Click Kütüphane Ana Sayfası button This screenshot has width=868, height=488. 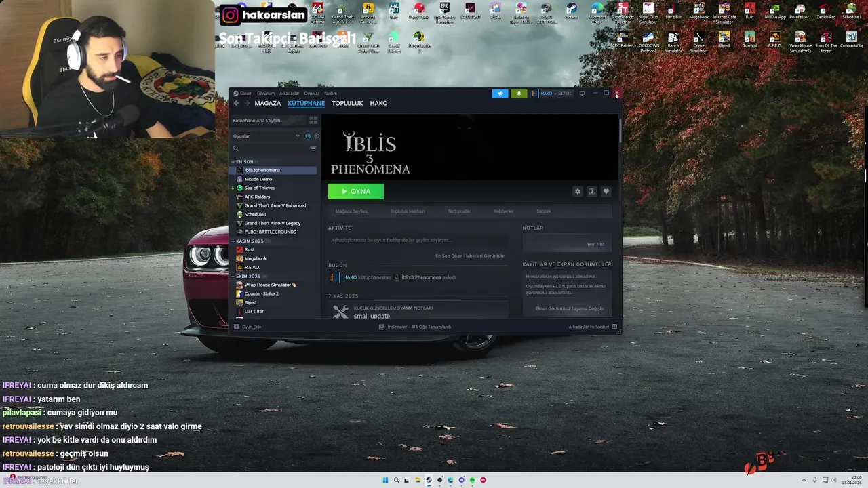[x=269, y=120]
